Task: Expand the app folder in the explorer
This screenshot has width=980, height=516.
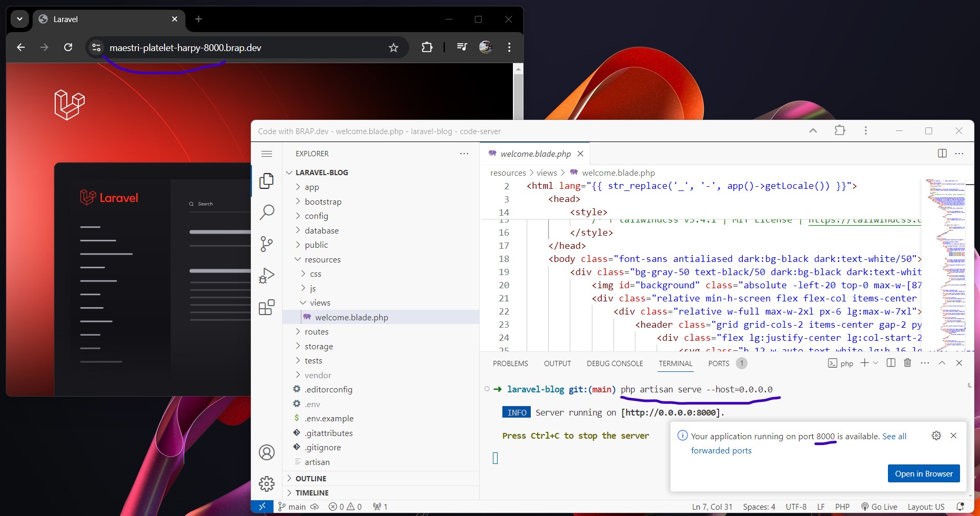Action: tap(311, 187)
